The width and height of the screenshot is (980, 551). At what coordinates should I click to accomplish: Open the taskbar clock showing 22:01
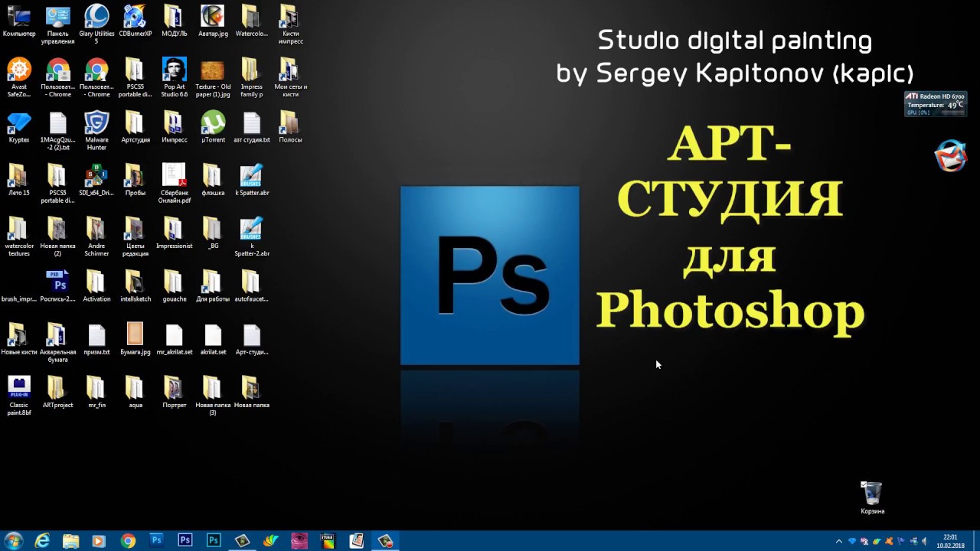[950, 541]
